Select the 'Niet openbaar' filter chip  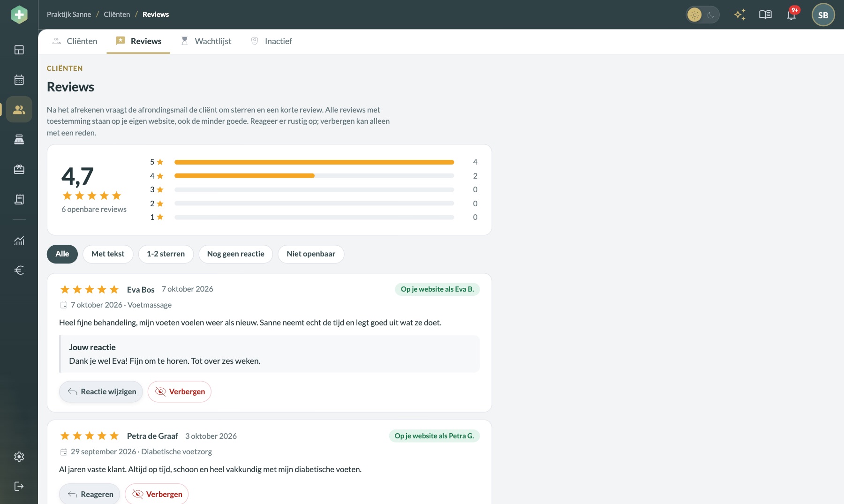[311, 254]
